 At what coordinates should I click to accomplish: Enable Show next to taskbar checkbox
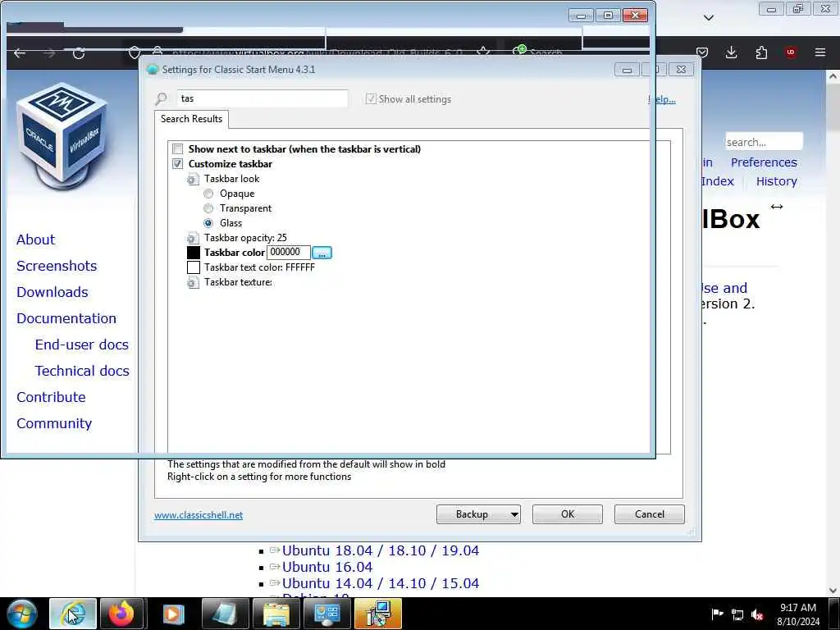(177, 149)
